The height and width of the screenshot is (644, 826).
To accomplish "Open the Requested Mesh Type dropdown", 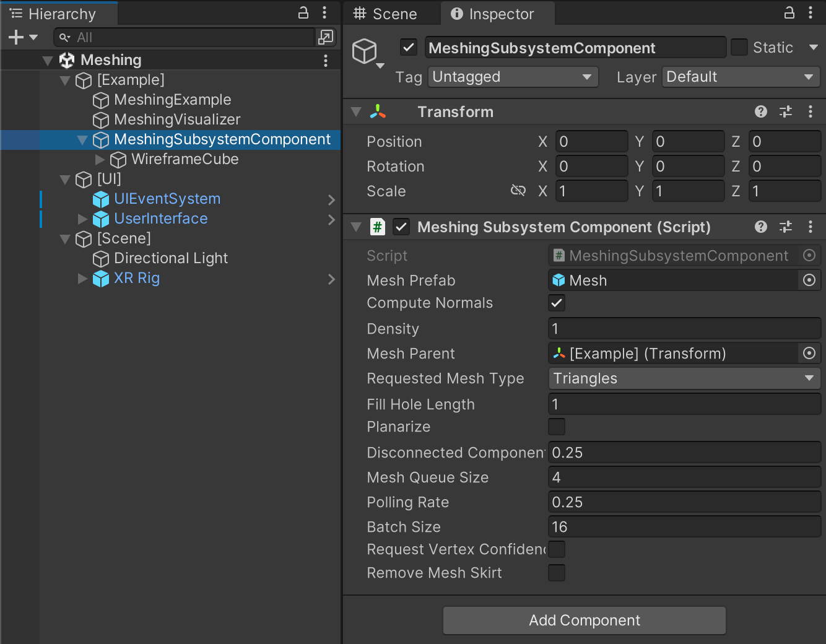I will (684, 378).
